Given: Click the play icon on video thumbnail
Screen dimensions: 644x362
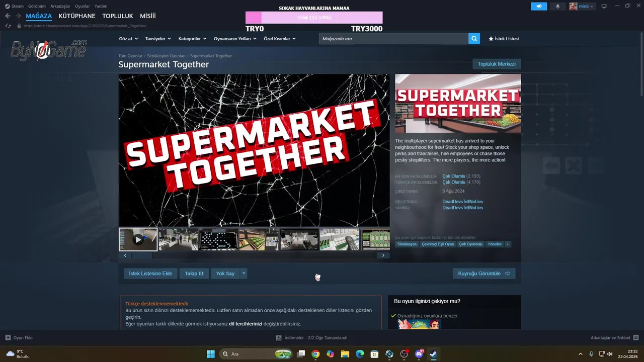Looking at the screenshot, I should [x=138, y=240].
